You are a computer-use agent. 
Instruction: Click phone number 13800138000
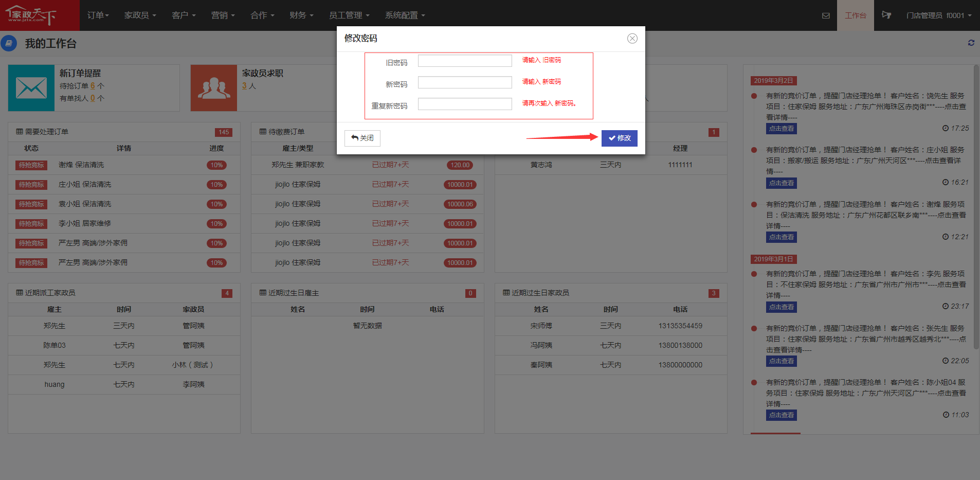click(680, 346)
